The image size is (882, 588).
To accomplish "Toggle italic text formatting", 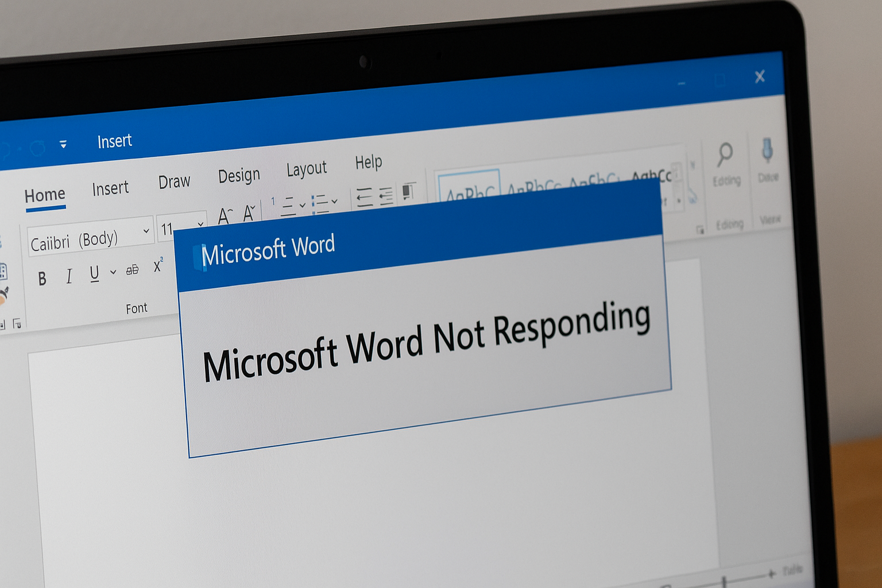I will 69,276.
